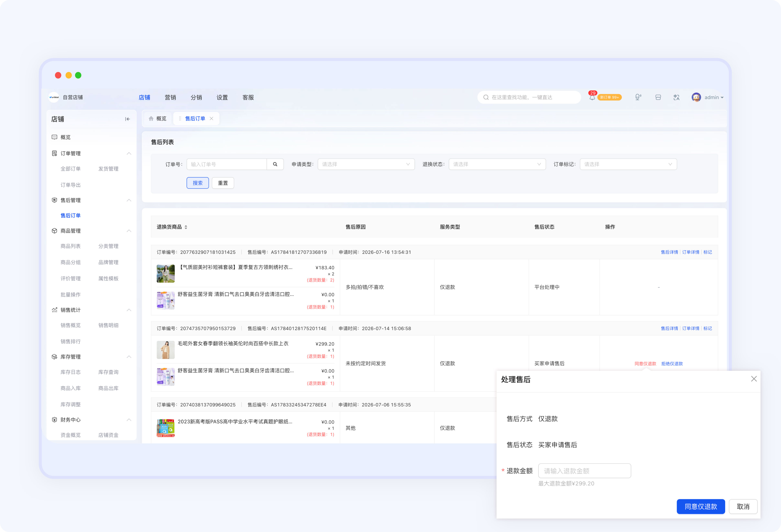Click the drag handle on 售后订单 tab
The height and width of the screenshot is (532, 781).
[180, 118]
